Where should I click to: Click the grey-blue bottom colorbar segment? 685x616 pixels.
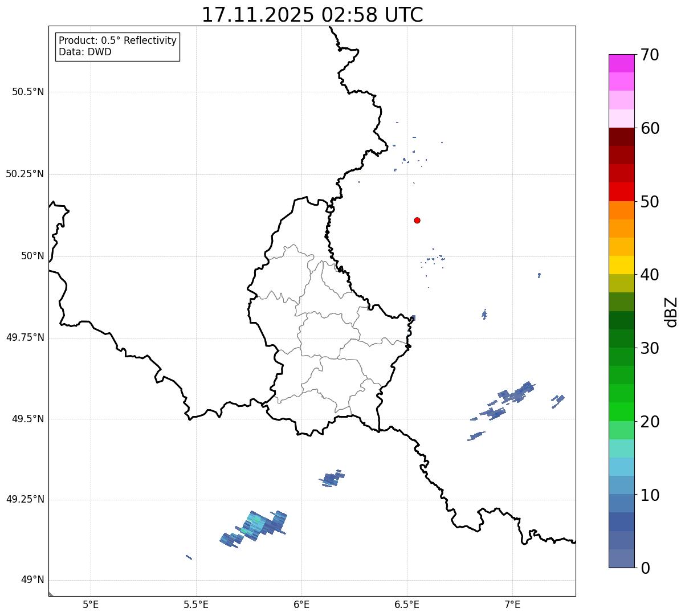[621, 558]
